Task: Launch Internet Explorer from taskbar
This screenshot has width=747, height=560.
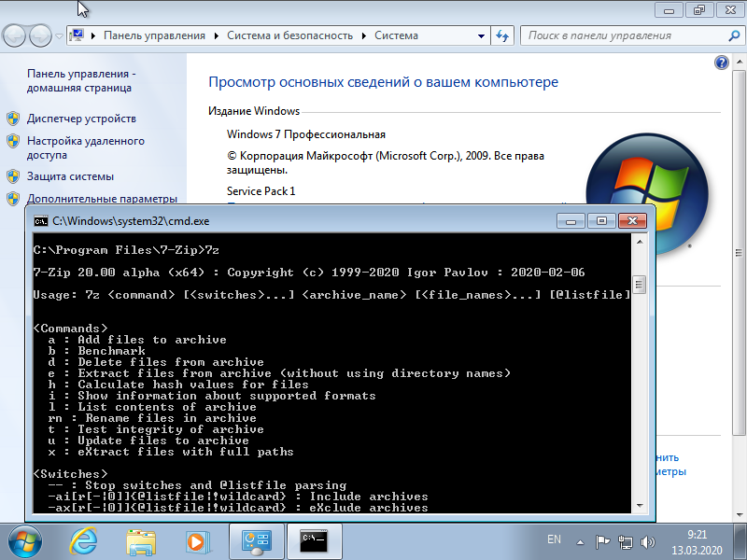Action: click(x=83, y=542)
